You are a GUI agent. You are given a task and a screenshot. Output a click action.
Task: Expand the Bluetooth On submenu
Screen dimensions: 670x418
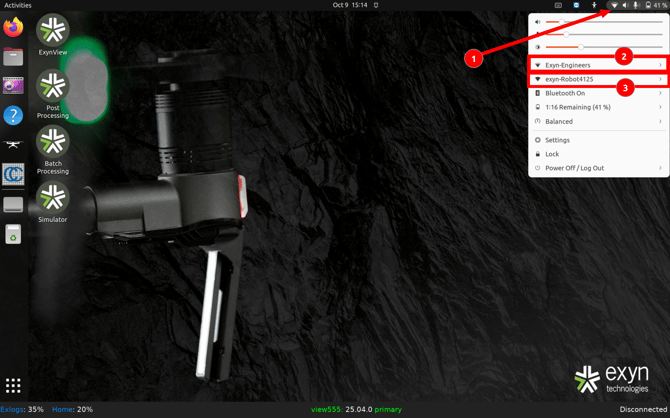[598, 93]
